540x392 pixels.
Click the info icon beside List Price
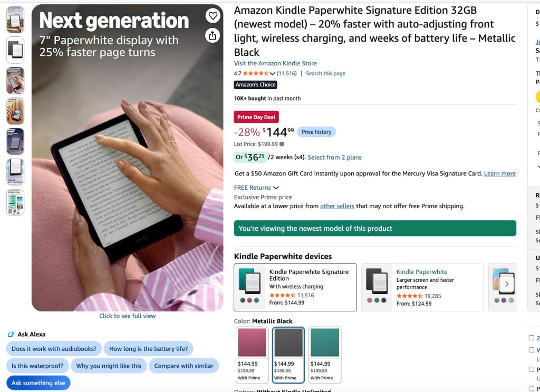[x=282, y=144]
